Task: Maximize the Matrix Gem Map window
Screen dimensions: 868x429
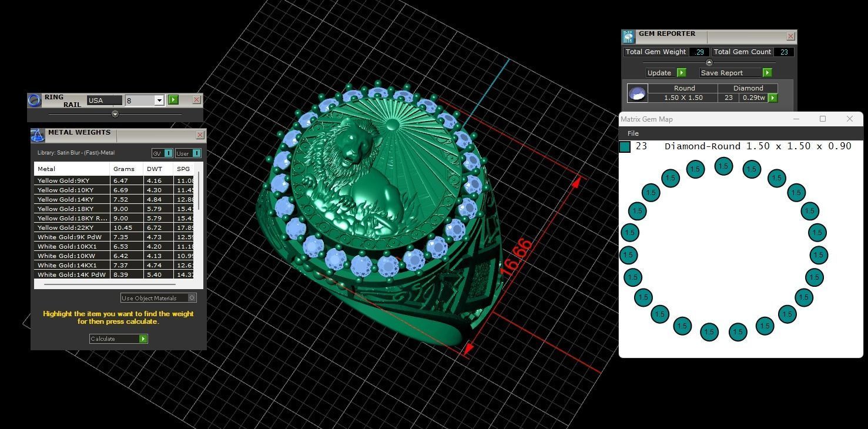Action: point(823,119)
